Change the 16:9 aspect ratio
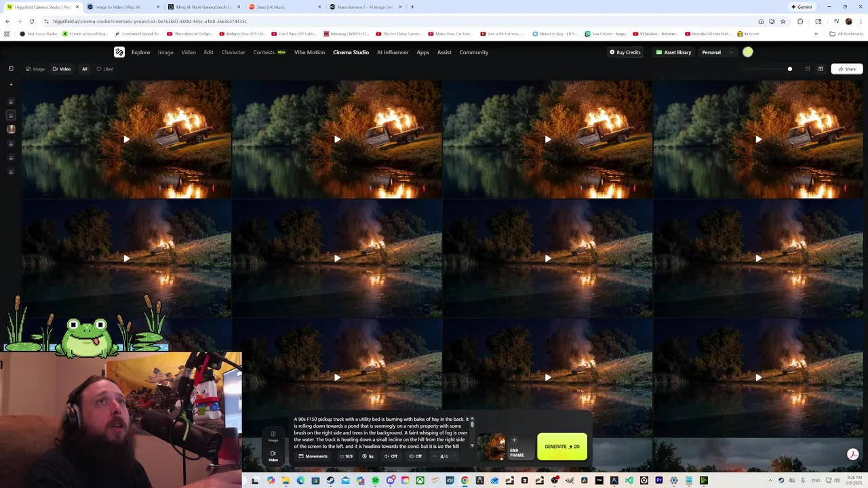Screen dimensions: 868x488 click(x=346, y=456)
